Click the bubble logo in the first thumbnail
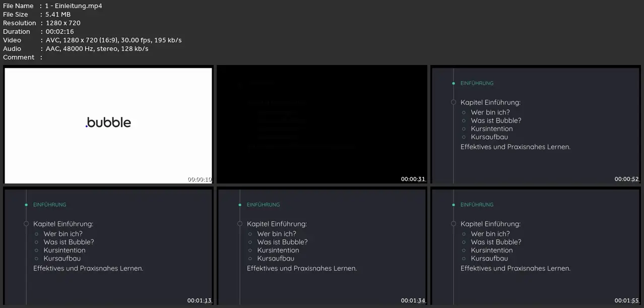This screenshot has height=308, width=644. (x=108, y=122)
